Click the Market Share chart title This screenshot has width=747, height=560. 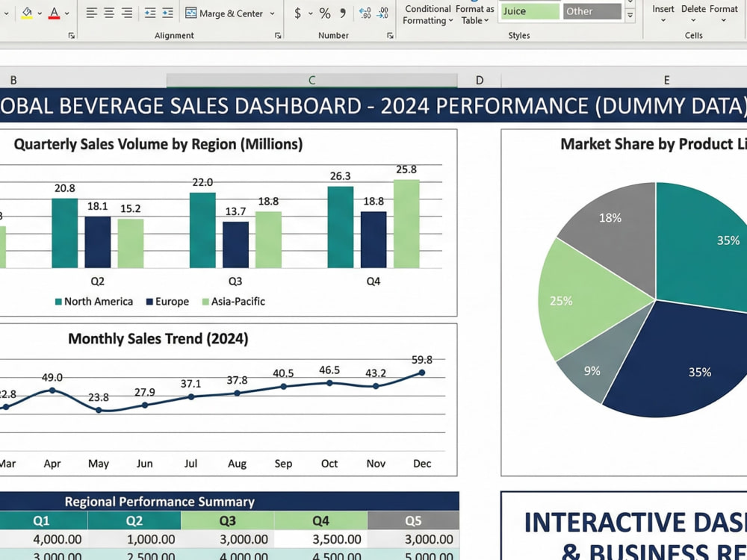654,144
